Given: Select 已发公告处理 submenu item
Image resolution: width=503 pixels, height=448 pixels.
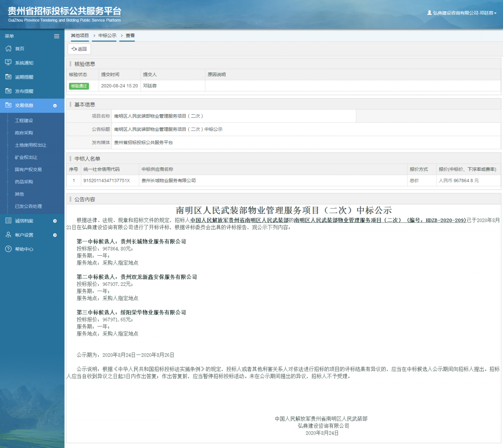Looking at the screenshot, I should click(x=29, y=206).
